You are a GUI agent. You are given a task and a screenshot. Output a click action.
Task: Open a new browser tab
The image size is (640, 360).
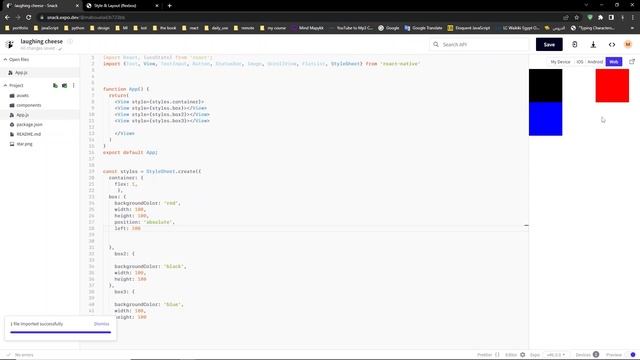point(169,6)
